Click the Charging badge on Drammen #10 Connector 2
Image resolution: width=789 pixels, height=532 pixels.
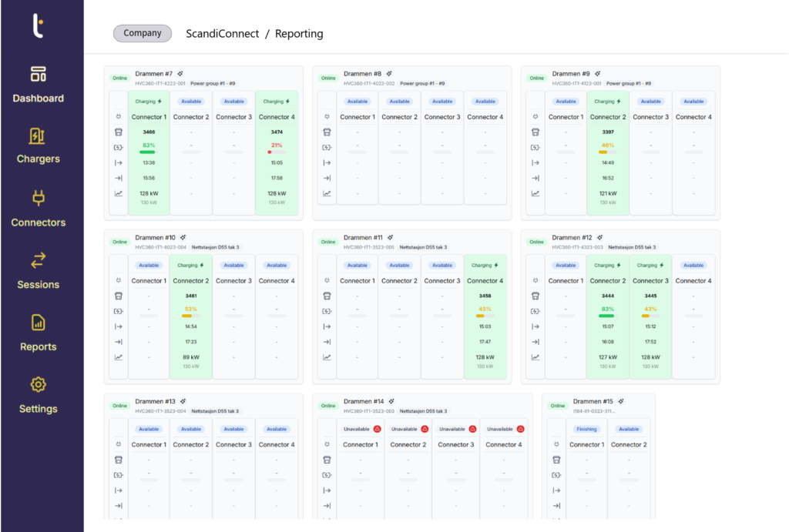191,266
